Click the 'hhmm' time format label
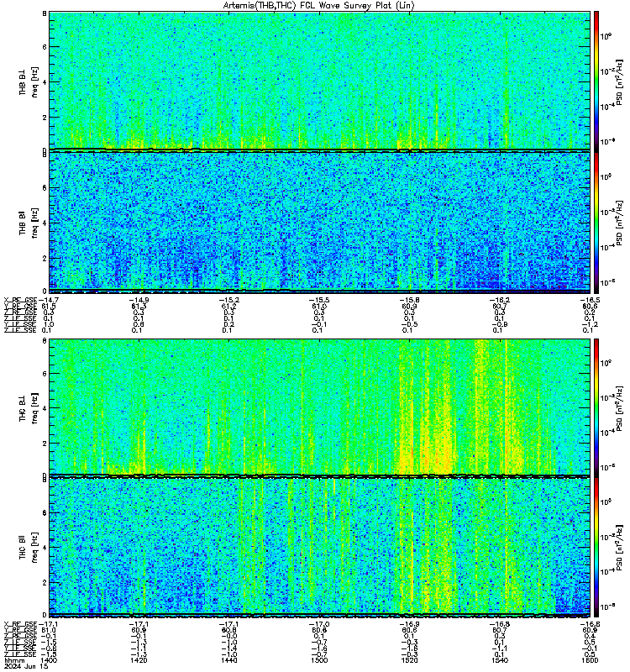Screen dimensions: 630x672 pos(13,660)
